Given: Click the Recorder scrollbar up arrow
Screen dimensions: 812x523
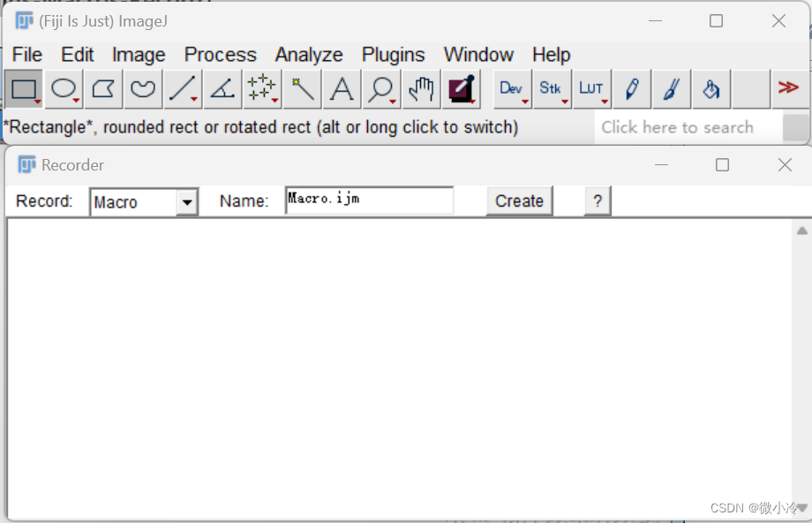Looking at the screenshot, I should [x=801, y=231].
